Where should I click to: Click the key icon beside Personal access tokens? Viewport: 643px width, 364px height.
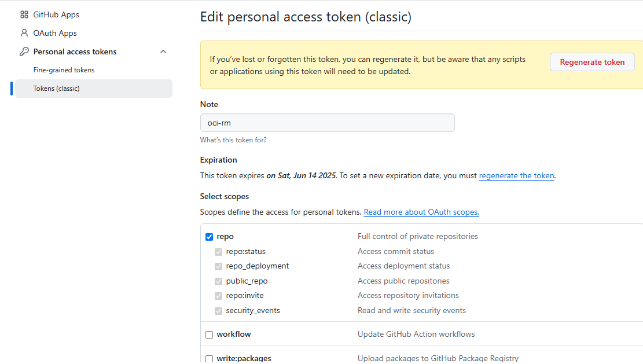tap(24, 52)
